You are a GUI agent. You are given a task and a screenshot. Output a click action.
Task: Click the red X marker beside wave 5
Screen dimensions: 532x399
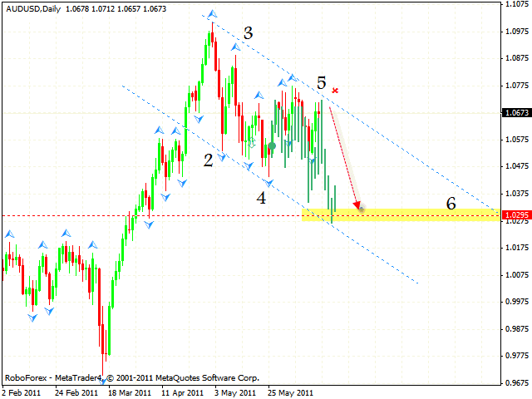tap(335, 90)
